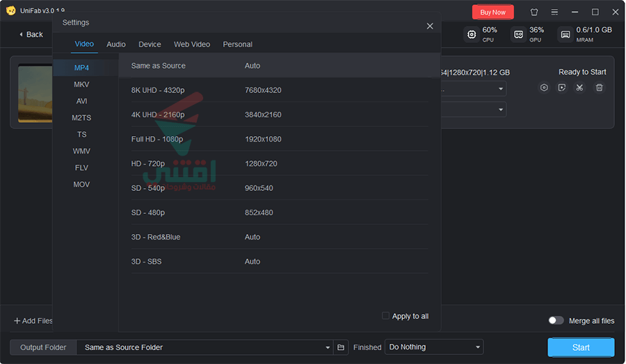The width and height of the screenshot is (626, 364).
Task: Click the video edit icon
Action: [562, 88]
